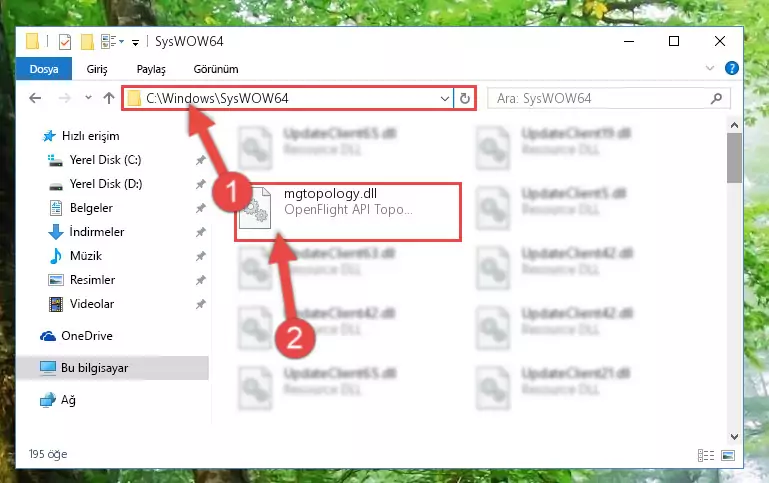Click the pin icon beside Videolar
This screenshot has height=483, width=769.
point(201,304)
